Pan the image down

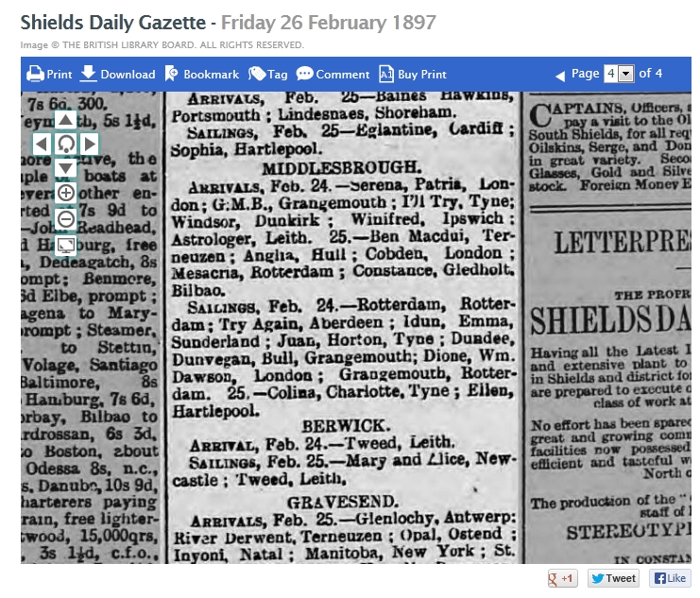(x=65, y=168)
